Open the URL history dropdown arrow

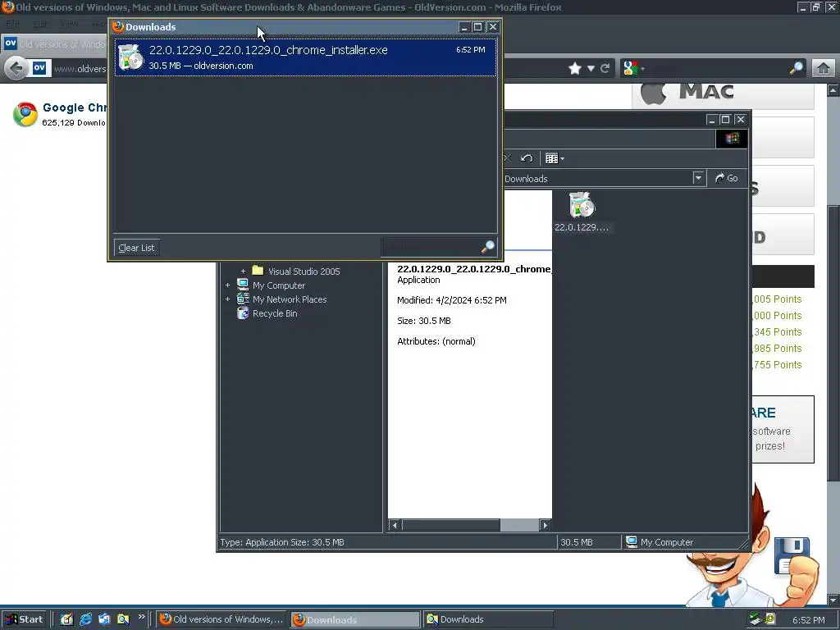(x=591, y=69)
